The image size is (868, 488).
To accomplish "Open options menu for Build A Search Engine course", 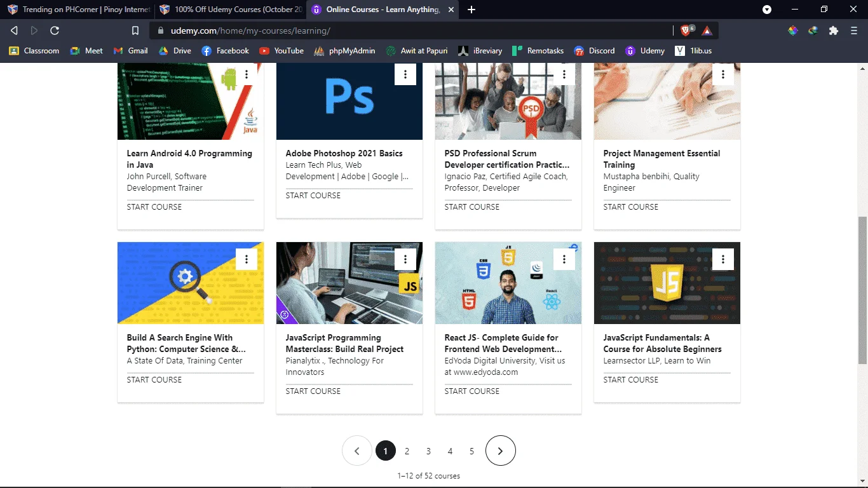I will pos(247,259).
